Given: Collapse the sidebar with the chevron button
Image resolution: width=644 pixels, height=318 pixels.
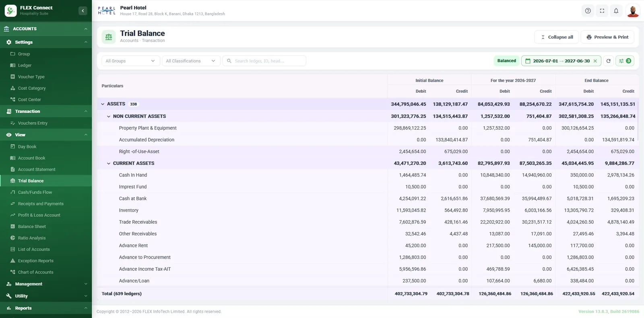Looking at the screenshot, I should coord(83,11).
